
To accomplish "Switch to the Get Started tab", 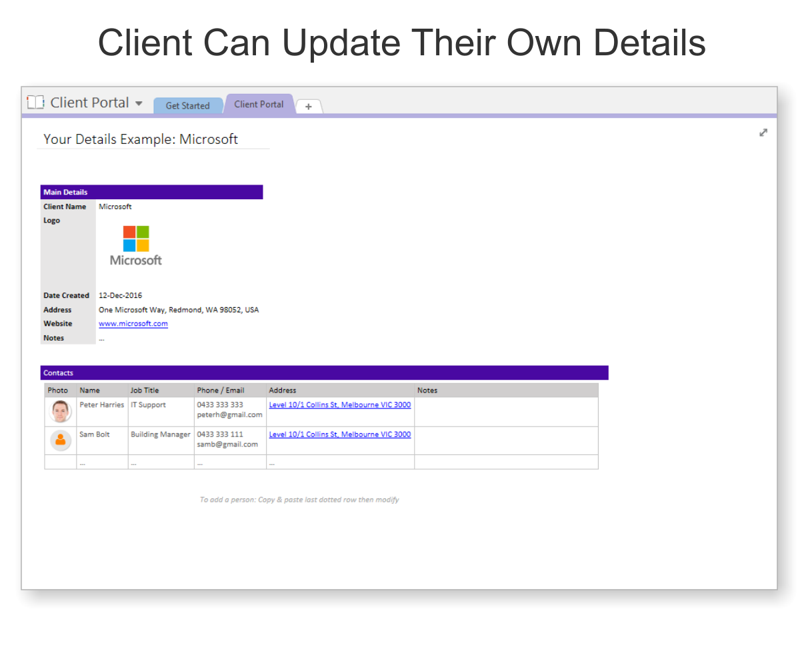I will (x=187, y=105).
